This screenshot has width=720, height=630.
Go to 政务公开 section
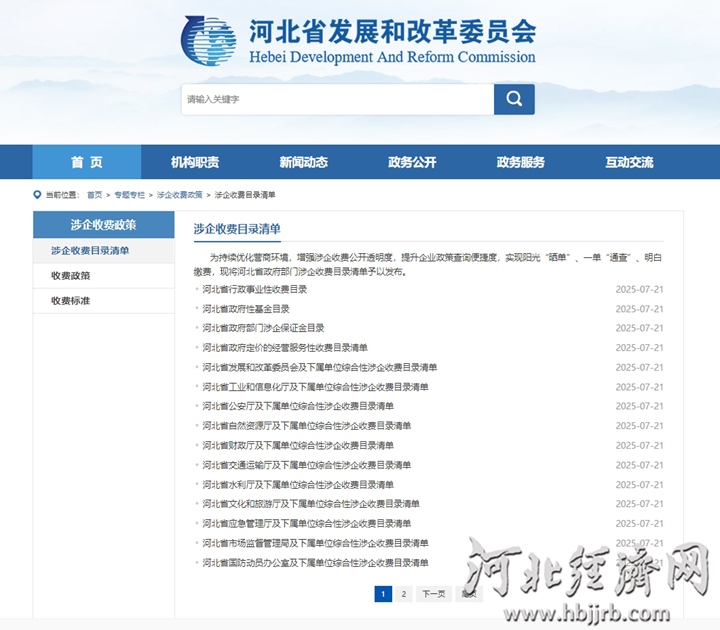(x=412, y=162)
